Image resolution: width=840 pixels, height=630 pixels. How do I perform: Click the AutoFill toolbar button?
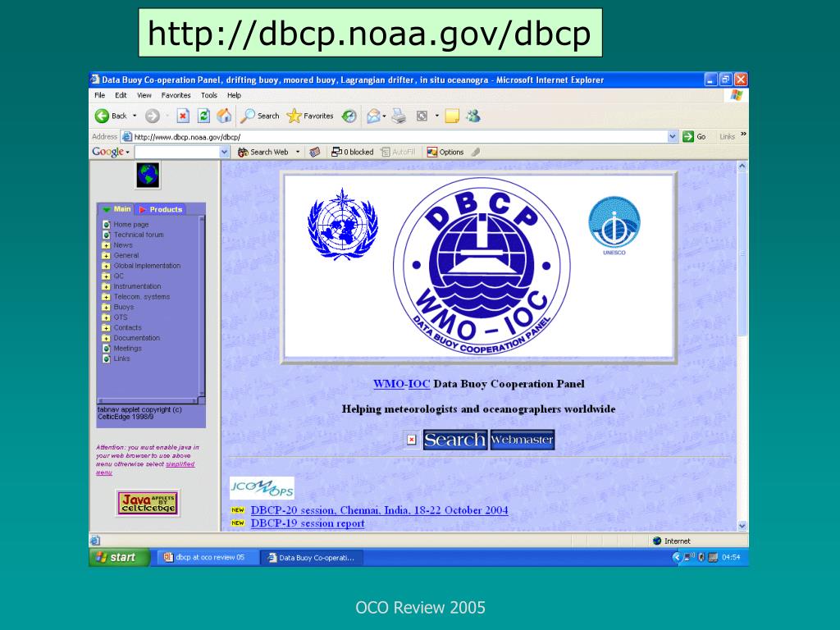[398, 152]
